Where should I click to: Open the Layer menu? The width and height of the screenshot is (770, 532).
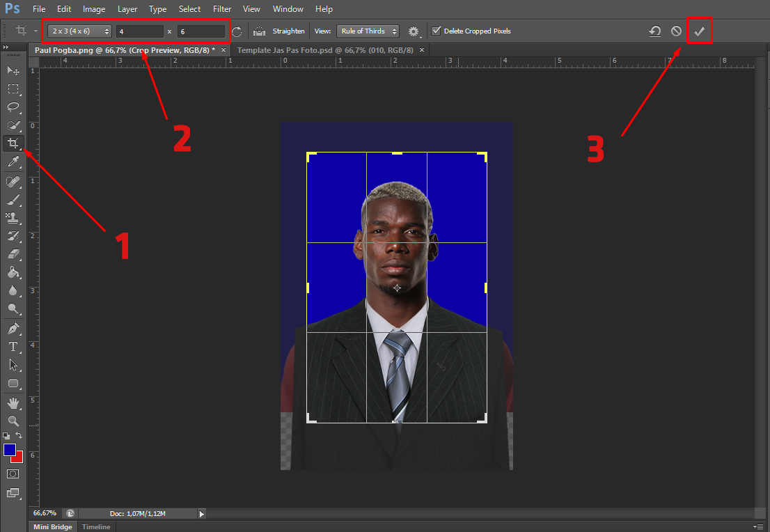click(127, 9)
